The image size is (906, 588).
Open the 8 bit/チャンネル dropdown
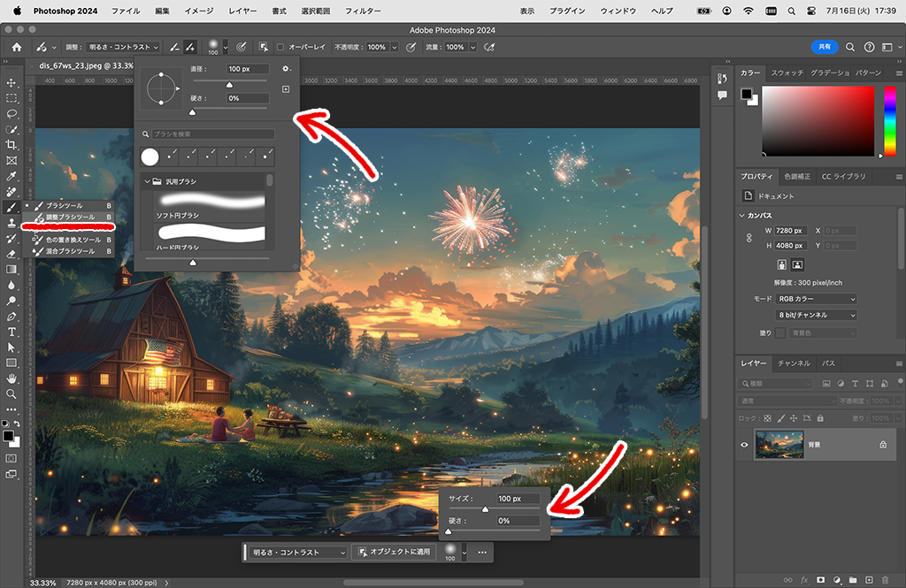(x=816, y=315)
